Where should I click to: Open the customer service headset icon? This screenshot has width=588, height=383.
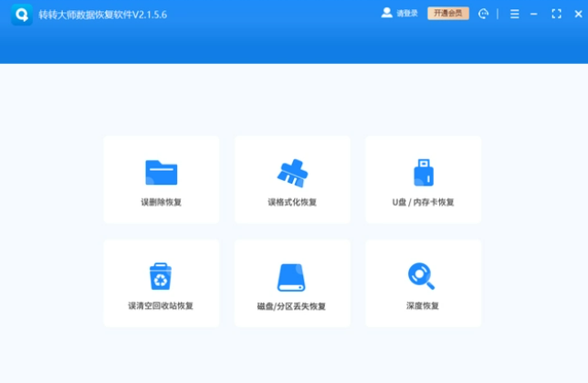click(x=483, y=14)
